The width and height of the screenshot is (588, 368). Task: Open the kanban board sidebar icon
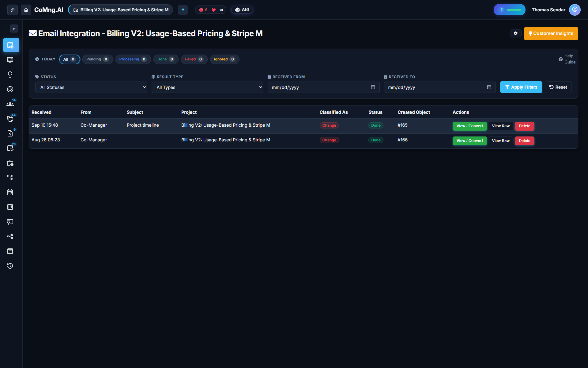(10, 207)
